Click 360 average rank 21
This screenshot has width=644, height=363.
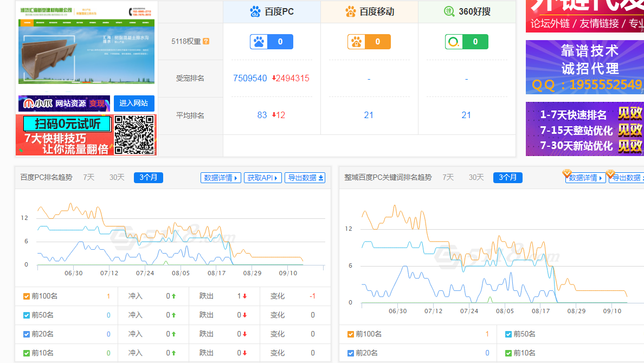click(x=466, y=115)
